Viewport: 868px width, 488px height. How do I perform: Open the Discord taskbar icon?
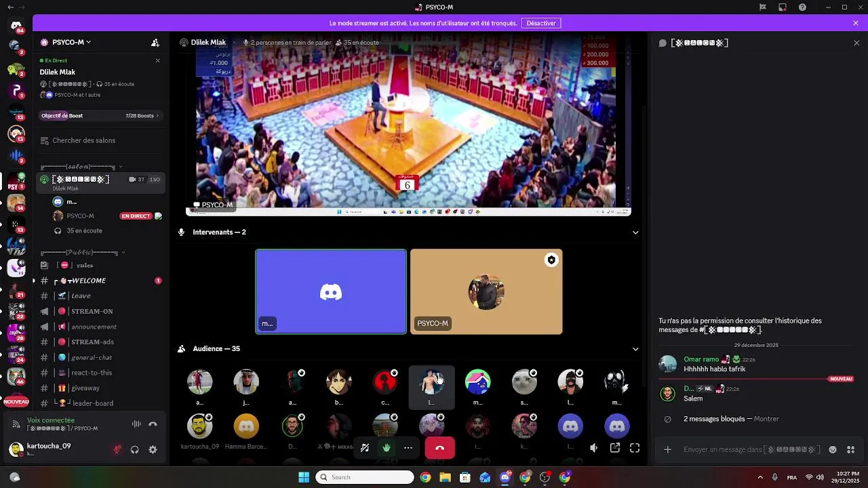[x=505, y=477]
